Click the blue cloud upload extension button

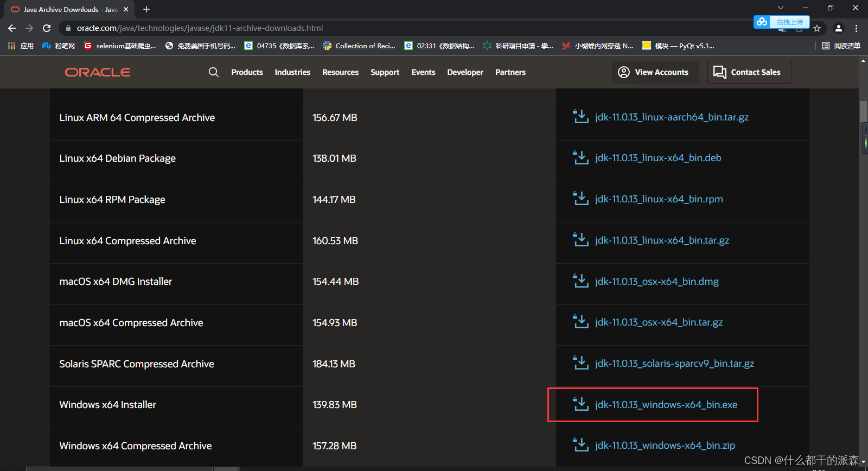click(782, 22)
